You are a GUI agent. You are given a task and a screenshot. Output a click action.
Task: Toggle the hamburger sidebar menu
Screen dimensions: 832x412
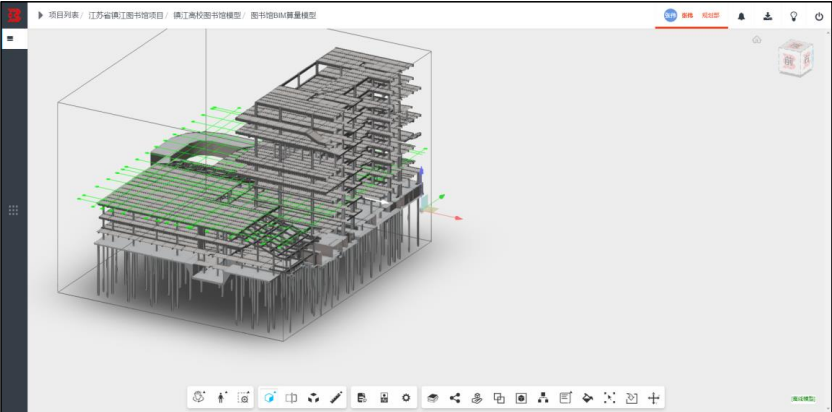point(10,39)
